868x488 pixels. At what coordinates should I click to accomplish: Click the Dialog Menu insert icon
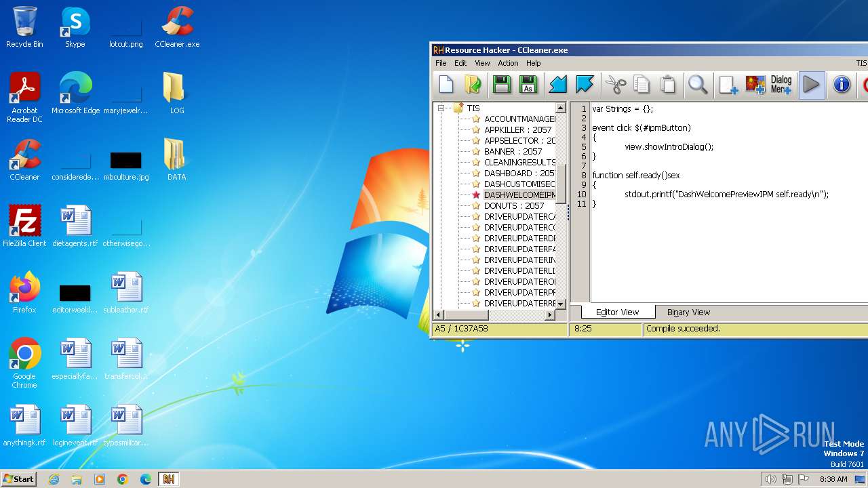(781, 85)
